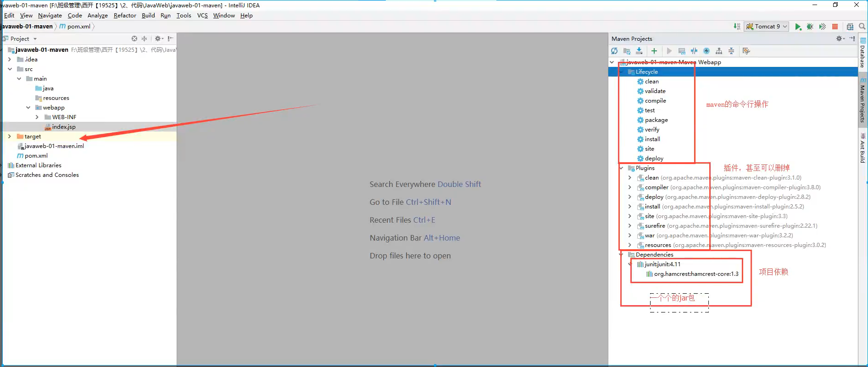The width and height of the screenshot is (868, 367).
Task: Hide the Maven Projects panel
Action: pyautogui.click(x=852, y=38)
